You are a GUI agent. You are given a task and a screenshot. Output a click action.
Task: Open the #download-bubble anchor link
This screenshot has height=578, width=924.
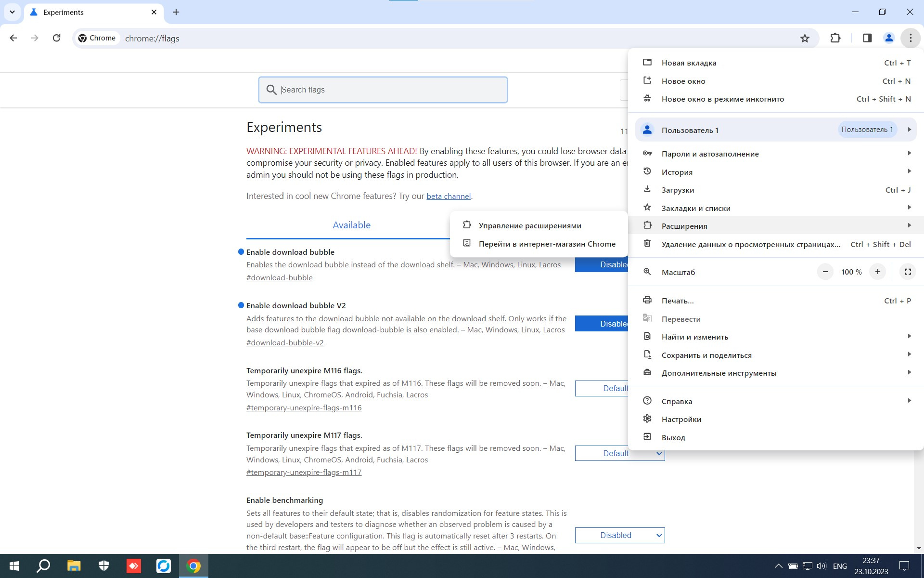pos(279,277)
